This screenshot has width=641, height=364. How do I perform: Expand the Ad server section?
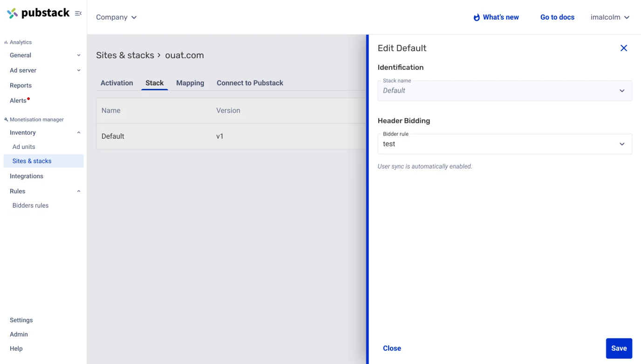tap(78, 70)
